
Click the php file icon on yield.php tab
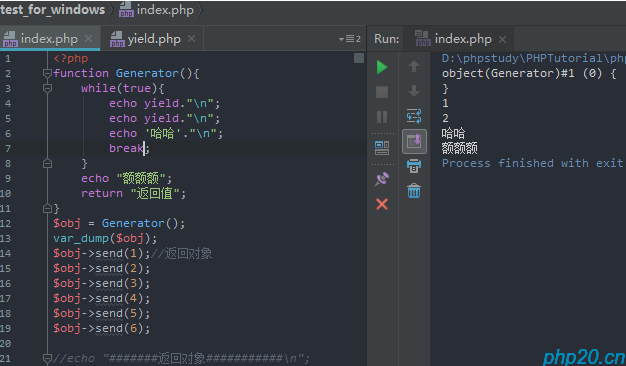[x=117, y=39]
